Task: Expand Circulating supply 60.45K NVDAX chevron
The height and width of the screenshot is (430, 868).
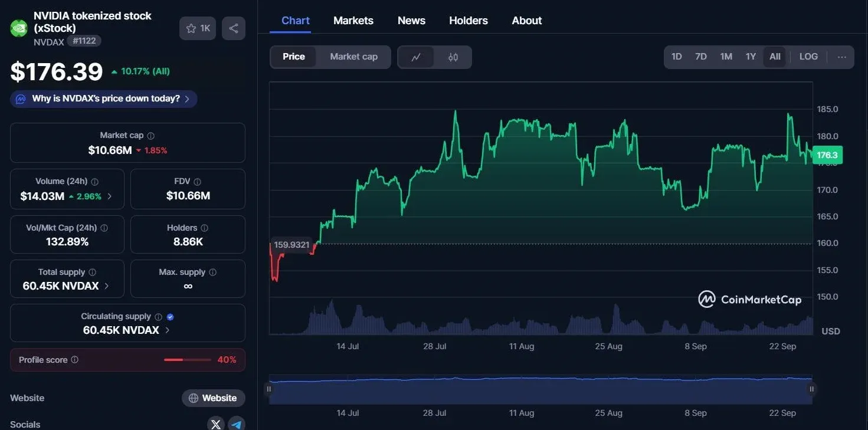Action: (167, 330)
